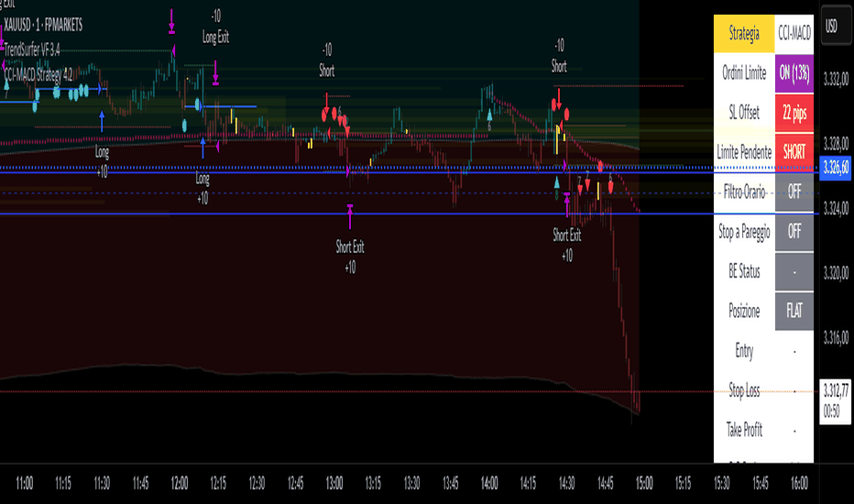Screen dimensions: 854x504
Task: Click the SHORT red status cell
Action: [x=794, y=152]
